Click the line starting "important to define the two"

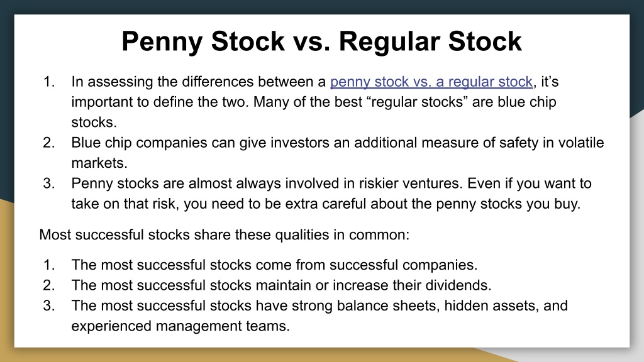tap(314, 102)
